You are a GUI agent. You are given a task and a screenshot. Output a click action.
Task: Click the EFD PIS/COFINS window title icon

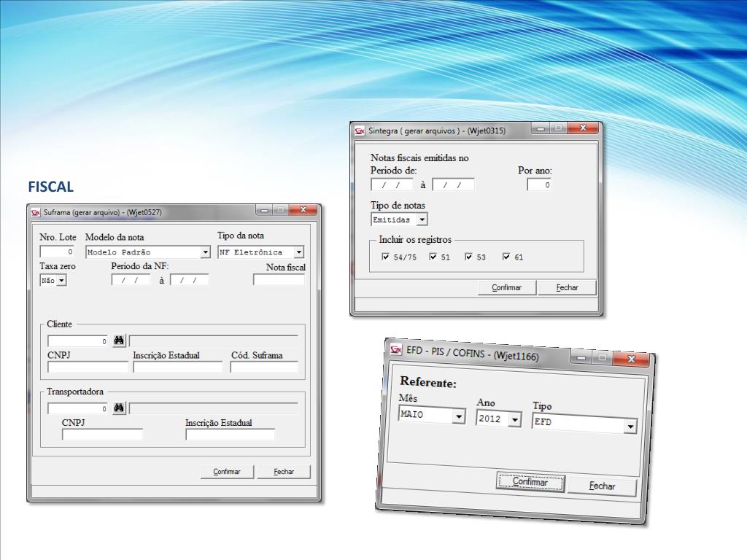(x=396, y=349)
